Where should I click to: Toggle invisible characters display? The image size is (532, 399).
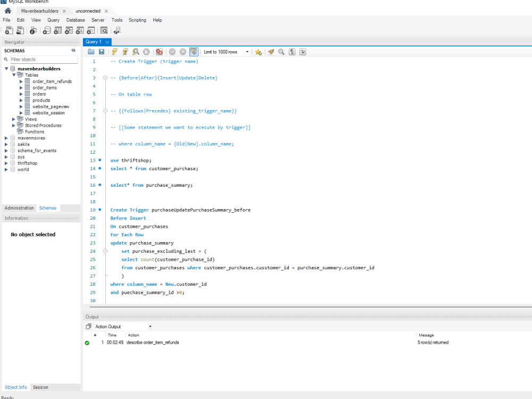click(x=292, y=52)
